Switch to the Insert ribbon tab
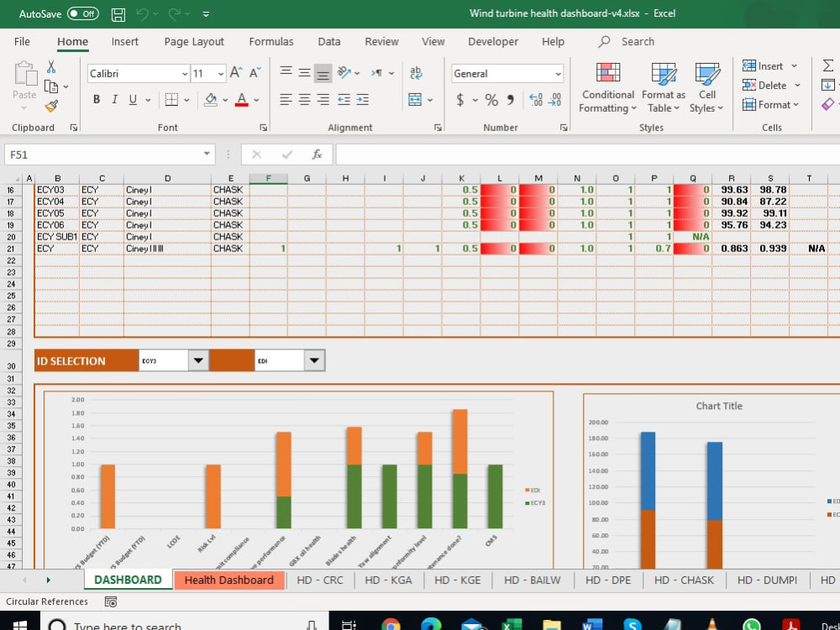840x630 pixels. pos(125,42)
